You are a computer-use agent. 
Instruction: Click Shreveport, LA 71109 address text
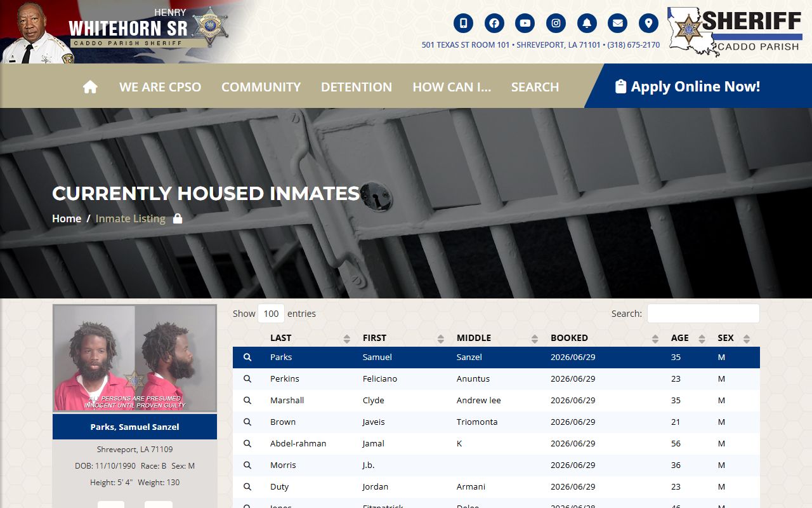[134, 450]
